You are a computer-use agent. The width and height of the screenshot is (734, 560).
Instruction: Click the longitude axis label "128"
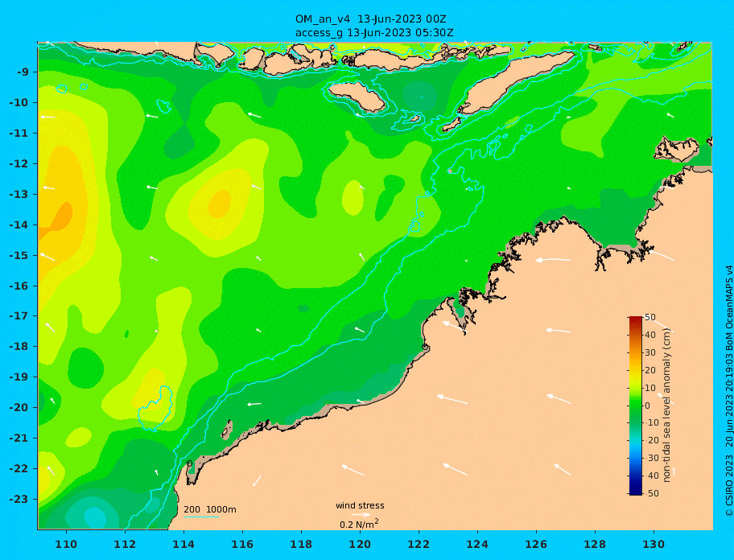tap(595, 544)
